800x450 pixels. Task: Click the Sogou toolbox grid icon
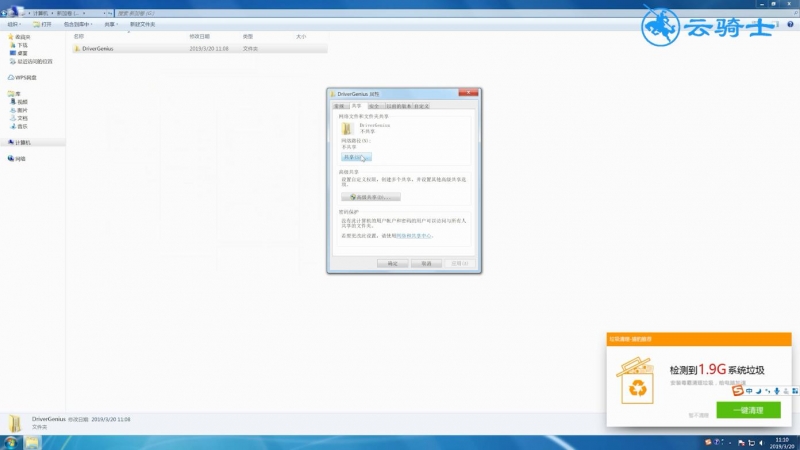[795, 391]
